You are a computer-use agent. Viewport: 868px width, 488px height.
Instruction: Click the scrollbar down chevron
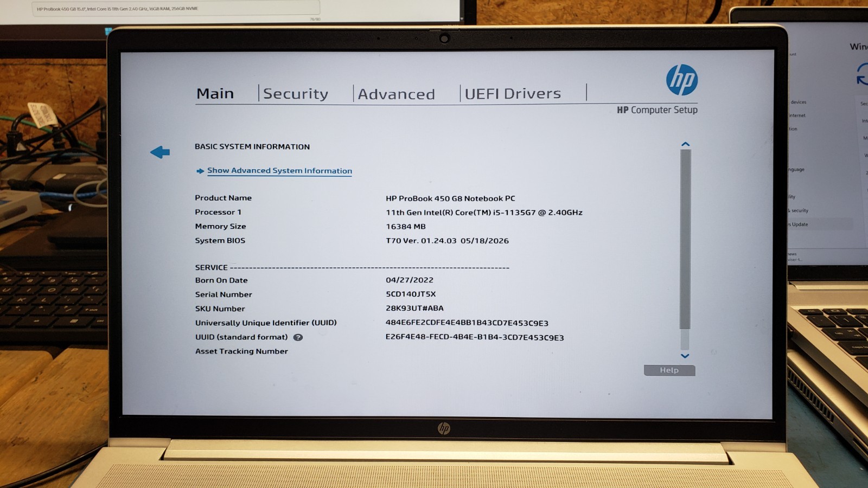(685, 356)
